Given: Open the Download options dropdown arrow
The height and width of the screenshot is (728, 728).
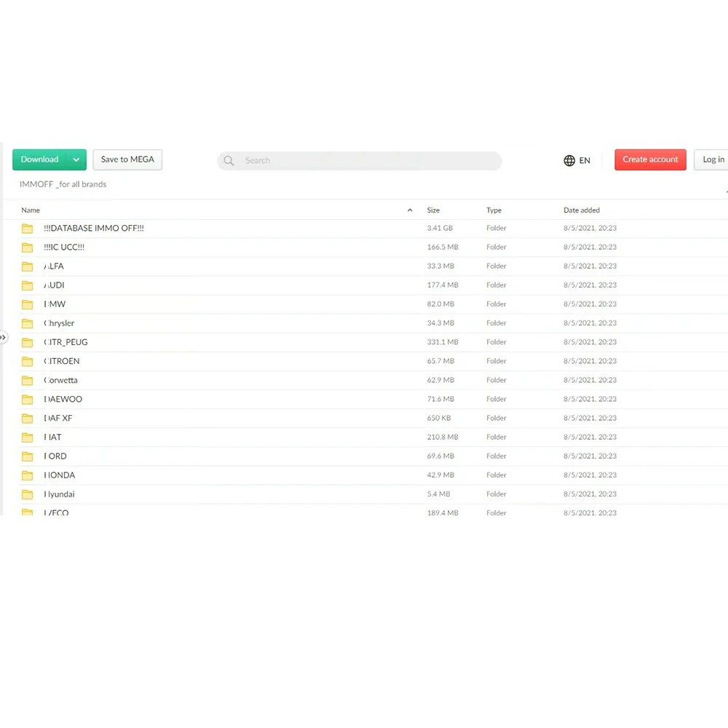Looking at the screenshot, I should click(76, 159).
